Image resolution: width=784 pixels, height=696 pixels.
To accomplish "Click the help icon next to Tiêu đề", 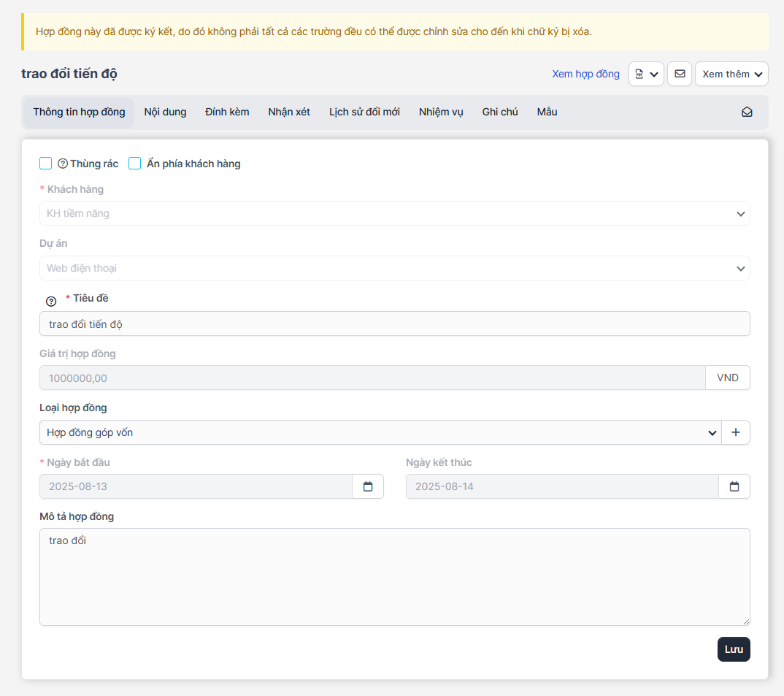I will point(51,301).
